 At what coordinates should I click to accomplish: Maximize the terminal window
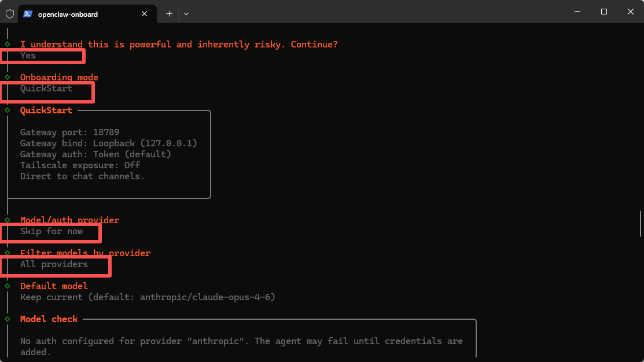tap(603, 12)
